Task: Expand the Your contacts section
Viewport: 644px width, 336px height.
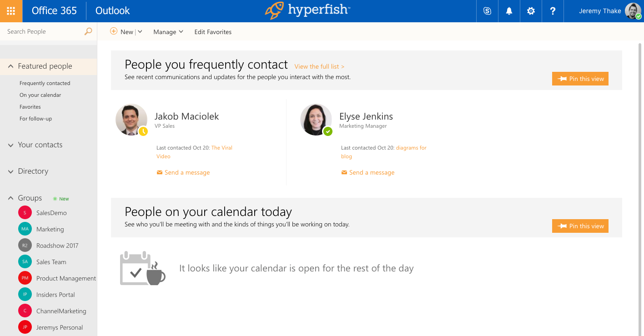Action: (10, 145)
